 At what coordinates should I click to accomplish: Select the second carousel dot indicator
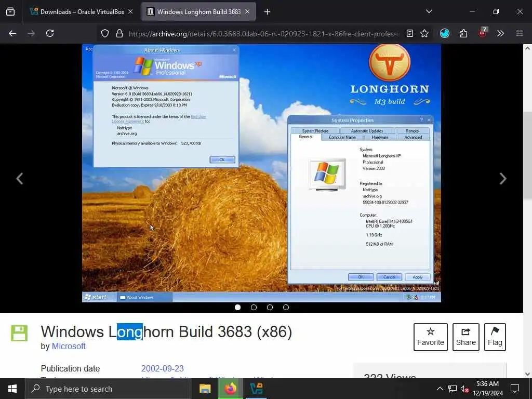pos(254,308)
